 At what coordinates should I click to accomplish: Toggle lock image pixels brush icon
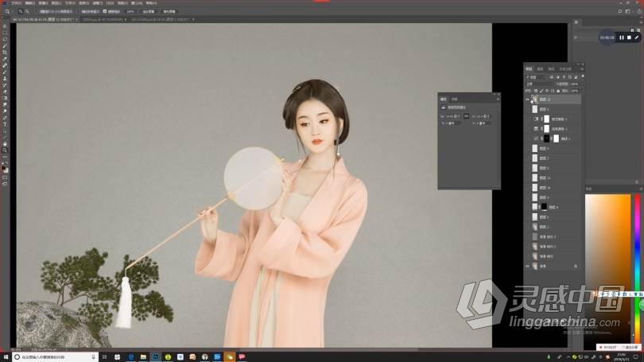541,91
